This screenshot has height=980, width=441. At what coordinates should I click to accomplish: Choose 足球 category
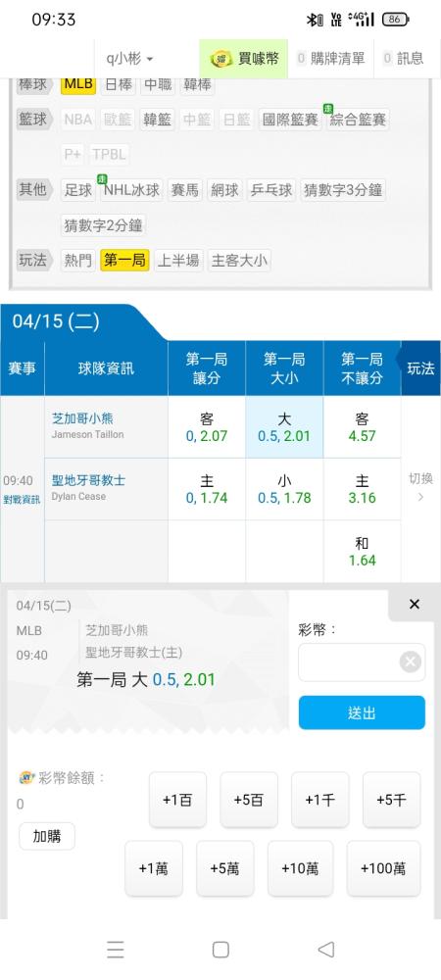pos(78,190)
